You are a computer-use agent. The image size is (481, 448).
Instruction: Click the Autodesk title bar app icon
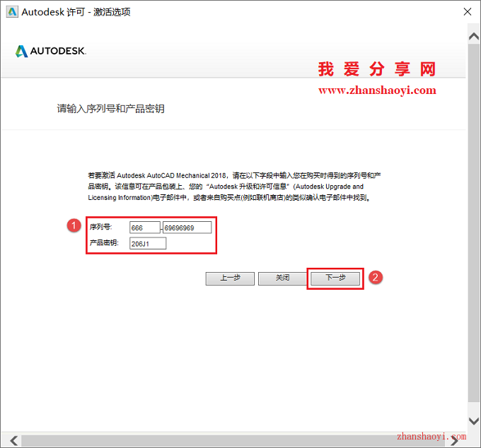pos(12,12)
